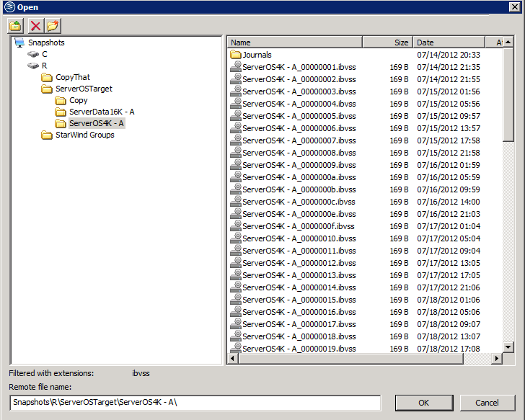The height and width of the screenshot is (420, 525).
Task: Select file name ServerOS4K - A_0000000e.ibvss
Action: coord(299,214)
